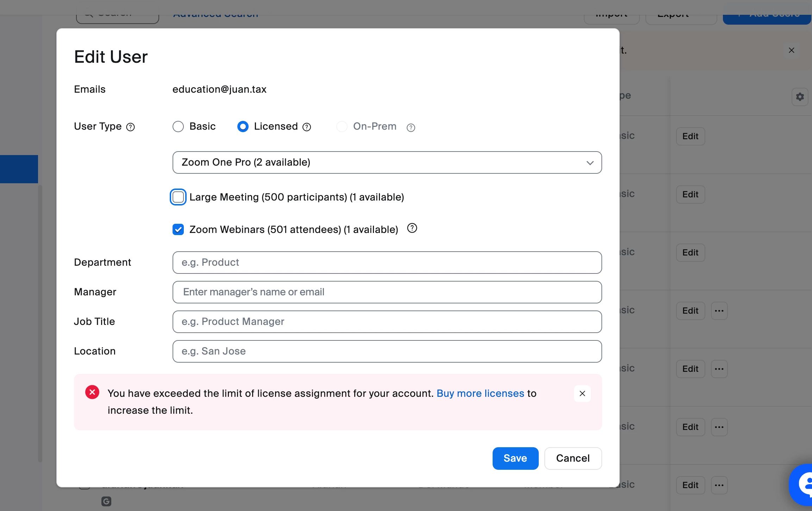Click the red error icon in alert
The image size is (812, 511).
tap(92, 392)
